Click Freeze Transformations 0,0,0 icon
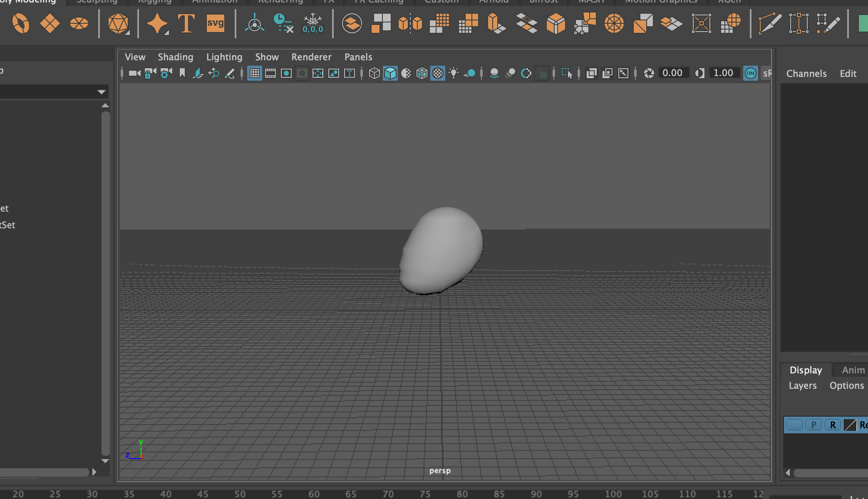 tap(312, 23)
